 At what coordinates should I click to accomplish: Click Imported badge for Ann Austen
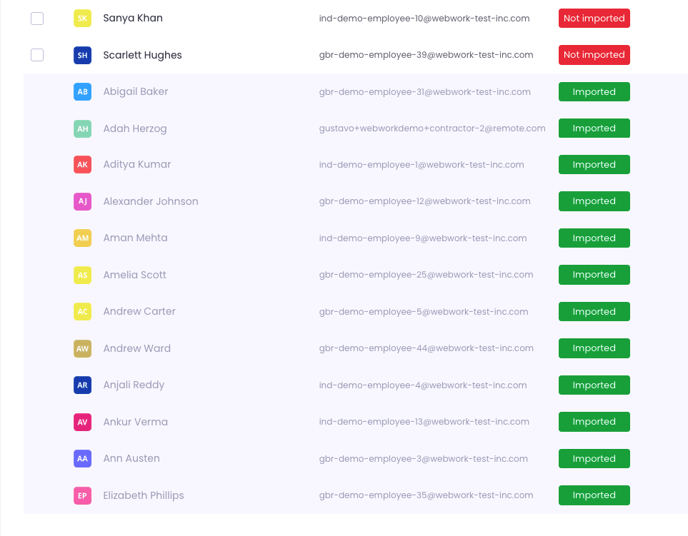click(x=594, y=458)
